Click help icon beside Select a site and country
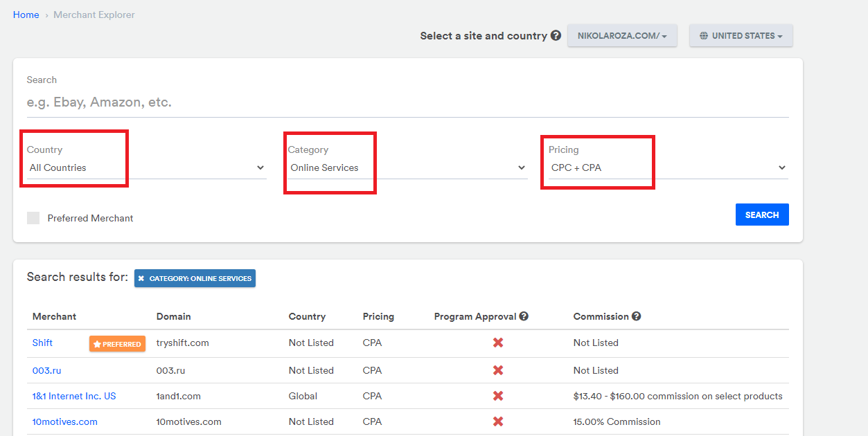This screenshot has height=436, width=868. pos(556,36)
